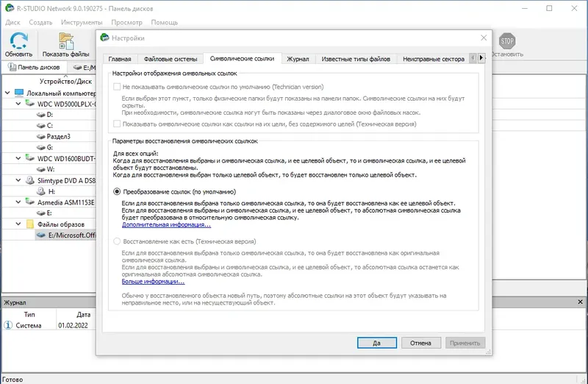The height and width of the screenshot is (384, 588).
Task: Open the Инструменты menu
Action: [82, 22]
